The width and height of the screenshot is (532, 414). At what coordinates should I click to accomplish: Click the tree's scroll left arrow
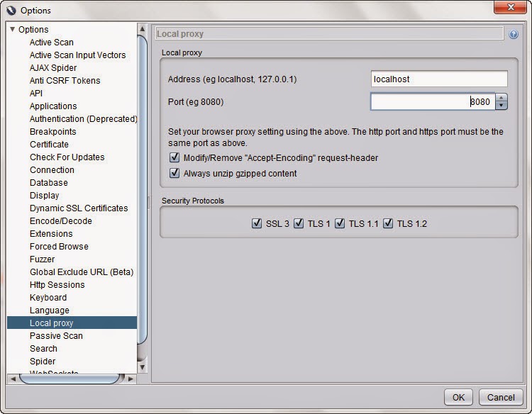click(x=13, y=379)
